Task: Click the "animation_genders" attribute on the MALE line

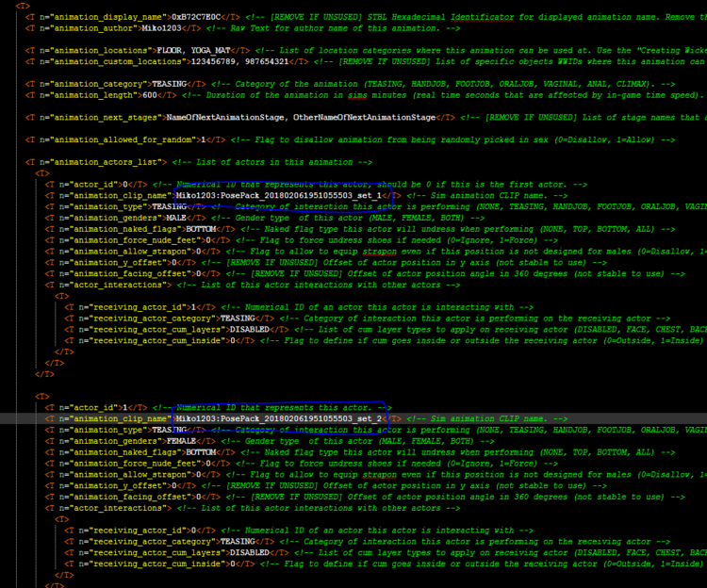Action: (115, 218)
